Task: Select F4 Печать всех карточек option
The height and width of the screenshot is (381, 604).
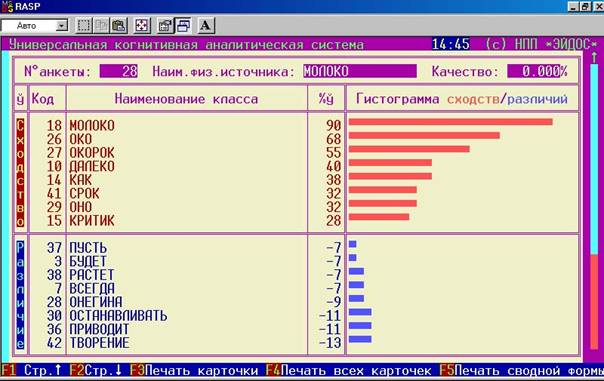Action: pos(349,371)
